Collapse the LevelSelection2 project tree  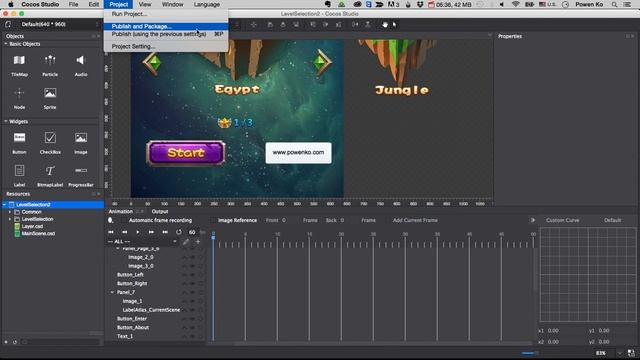click(4, 205)
